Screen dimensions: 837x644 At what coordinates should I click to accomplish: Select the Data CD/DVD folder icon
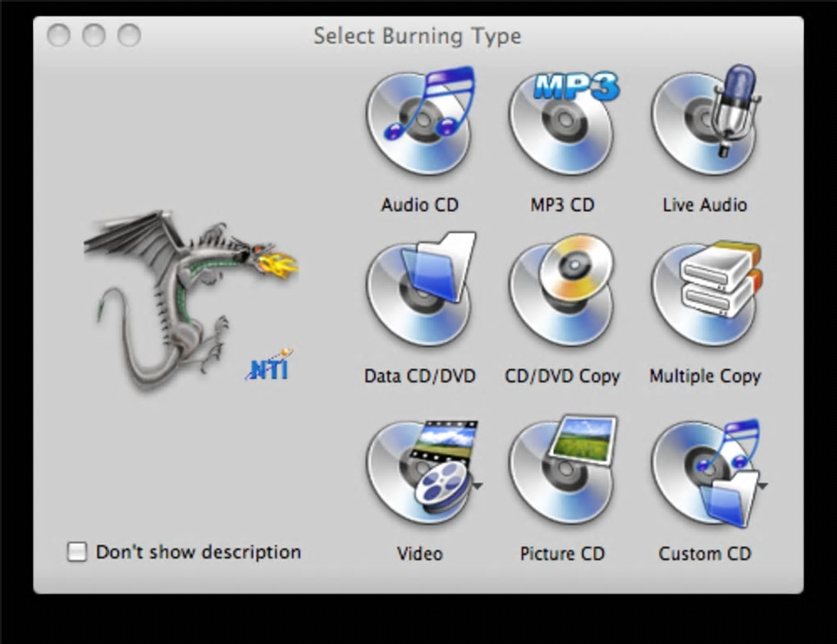coord(420,290)
